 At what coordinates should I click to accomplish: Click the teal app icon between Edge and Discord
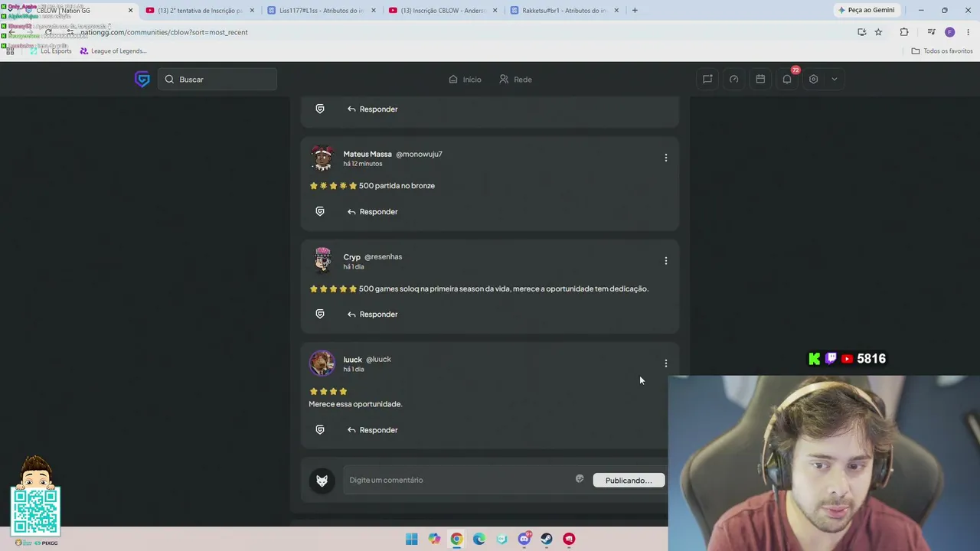click(501, 539)
